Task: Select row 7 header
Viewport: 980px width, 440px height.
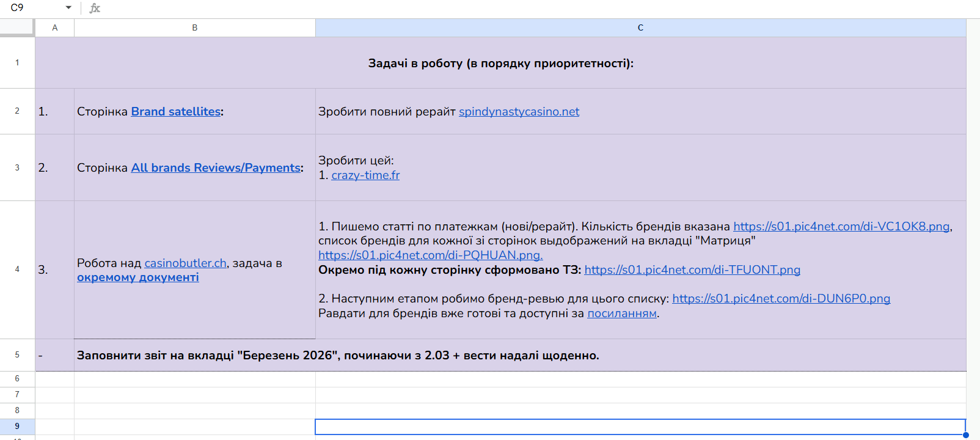Action: click(x=17, y=395)
